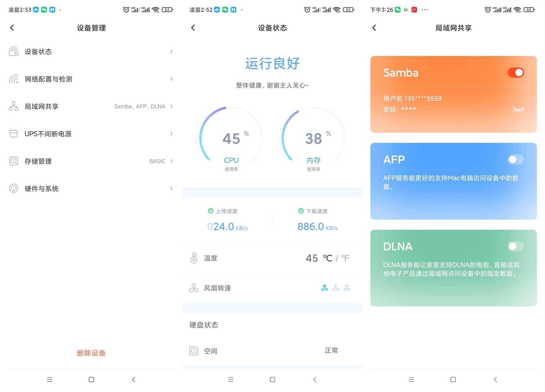Tap the device status wallet-style icon

[14, 51]
